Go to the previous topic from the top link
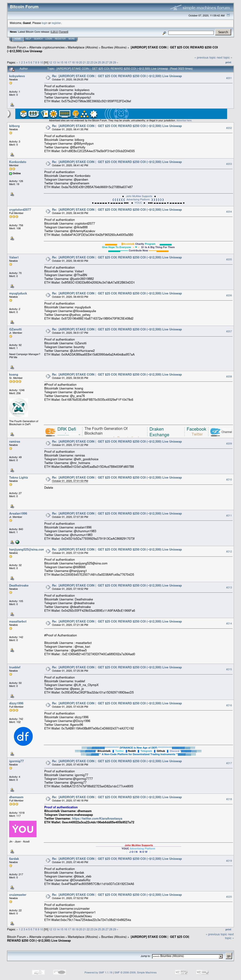Viewport: 241px width, 980px height. [x=205, y=58]
